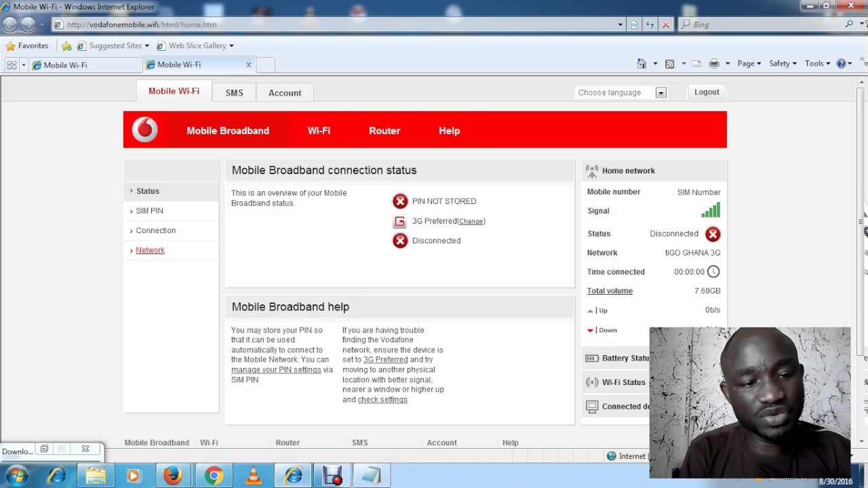Open the dropdown arrow next to Home icon

point(655,64)
